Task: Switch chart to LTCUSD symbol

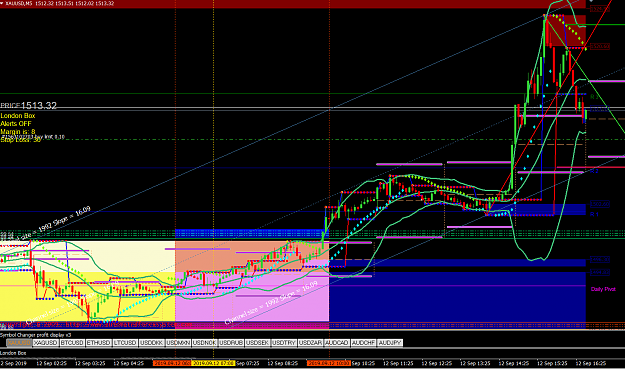Action: [x=125, y=343]
